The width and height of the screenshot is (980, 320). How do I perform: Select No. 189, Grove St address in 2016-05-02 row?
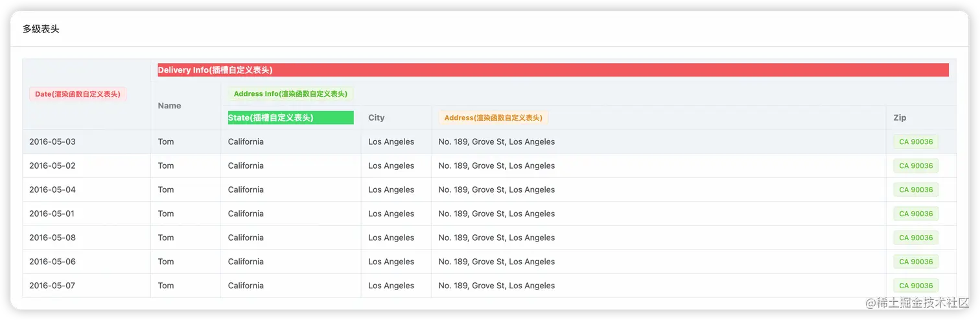pyautogui.click(x=496, y=166)
